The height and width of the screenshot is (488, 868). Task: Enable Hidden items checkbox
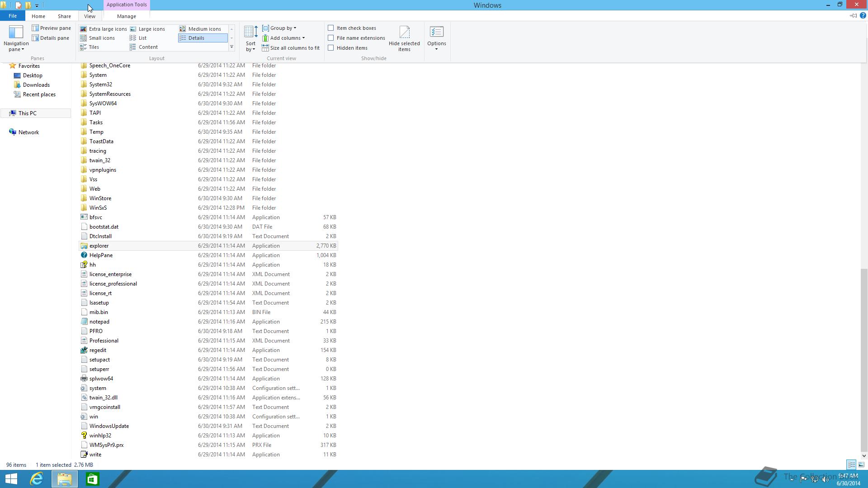pos(331,48)
